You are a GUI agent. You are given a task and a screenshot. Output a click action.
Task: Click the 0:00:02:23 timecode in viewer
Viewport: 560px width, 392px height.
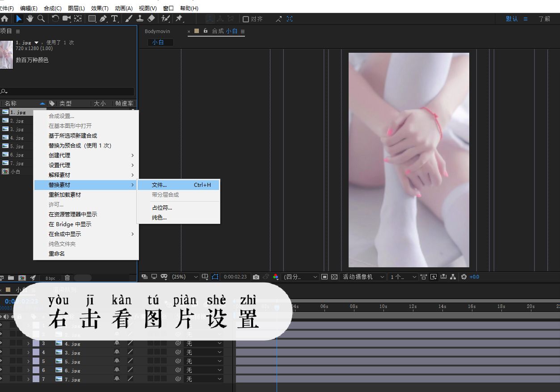click(235, 277)
